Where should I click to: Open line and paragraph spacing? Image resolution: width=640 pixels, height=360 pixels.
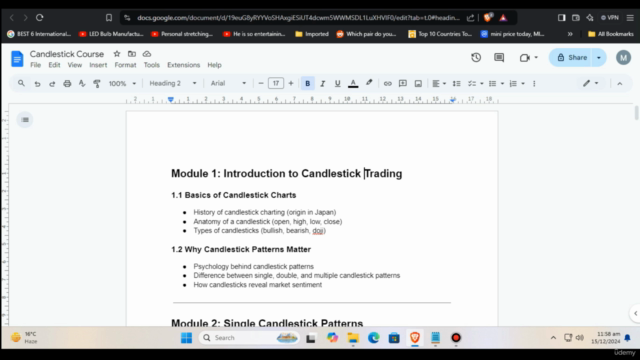coord(456,84)
